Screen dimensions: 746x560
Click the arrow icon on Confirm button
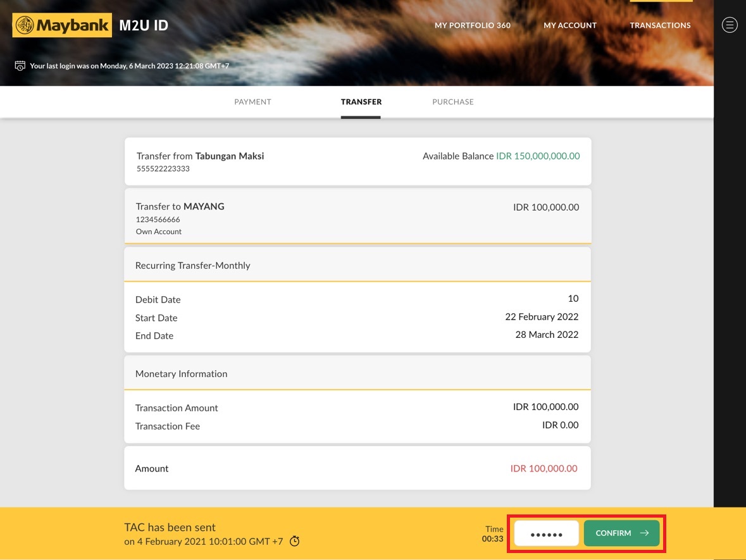tap(644, 533)
